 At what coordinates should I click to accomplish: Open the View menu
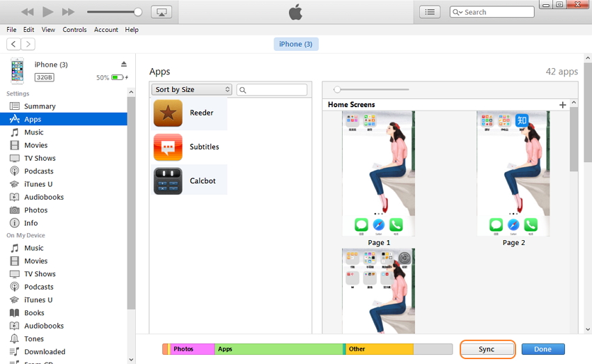click(x=48, y=29)
